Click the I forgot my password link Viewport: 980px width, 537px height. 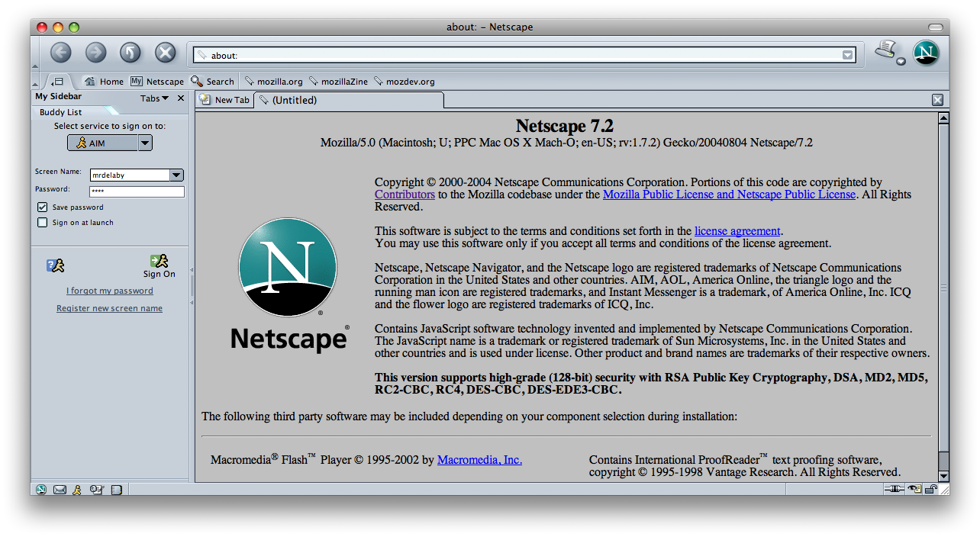click(110, 291)
